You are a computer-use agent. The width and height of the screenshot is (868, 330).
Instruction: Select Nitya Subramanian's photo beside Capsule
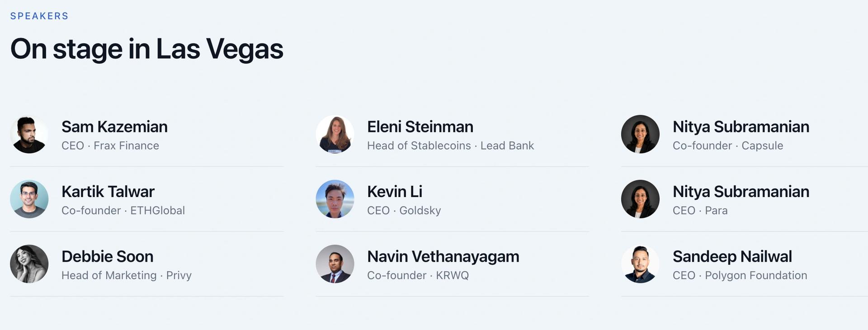(641, 134)
